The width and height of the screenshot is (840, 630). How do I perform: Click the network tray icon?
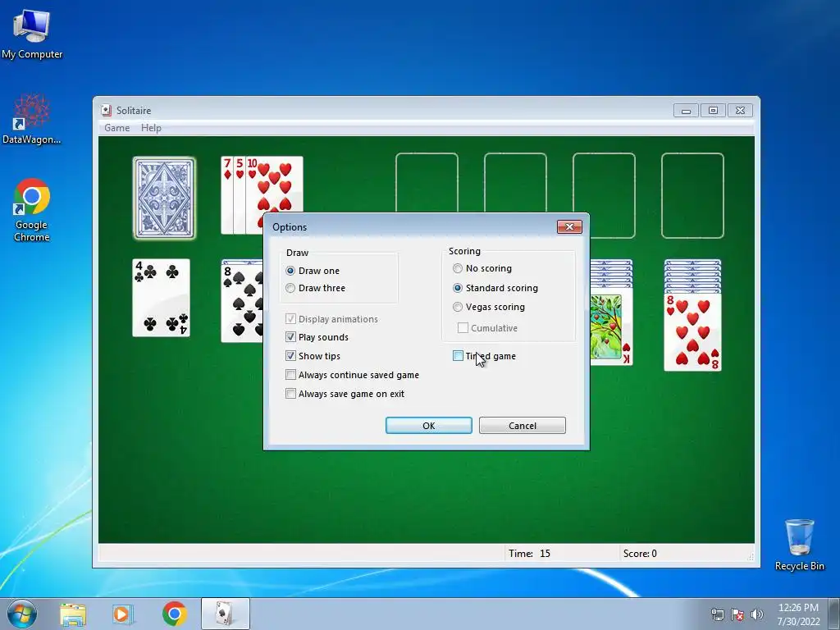[x=717, y=614]
